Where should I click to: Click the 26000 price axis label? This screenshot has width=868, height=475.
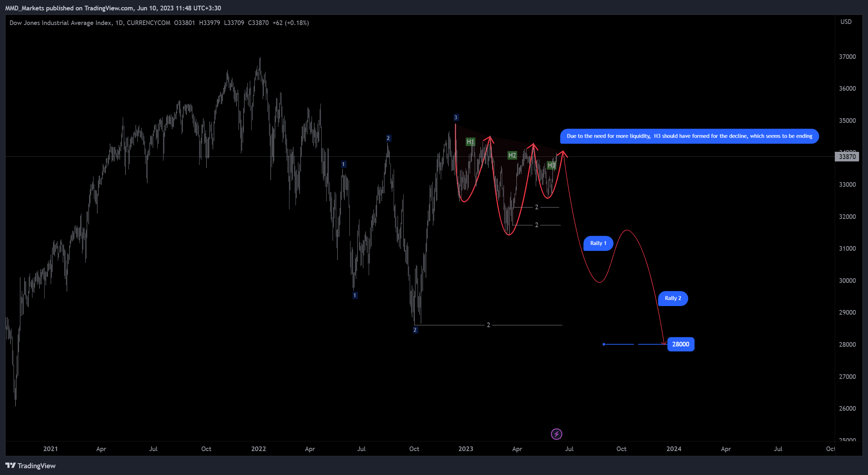pos(847,409)
